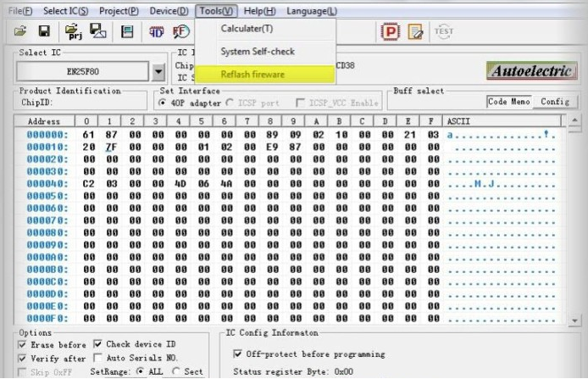The image size is (588, 379).
Task: Switch to the Config buffer tab
Action: pos(555,101)
